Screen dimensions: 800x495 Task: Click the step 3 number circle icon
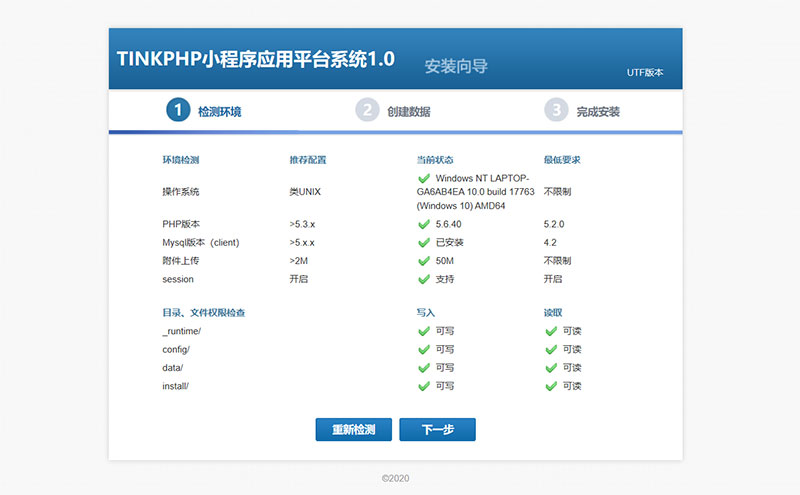556,110
